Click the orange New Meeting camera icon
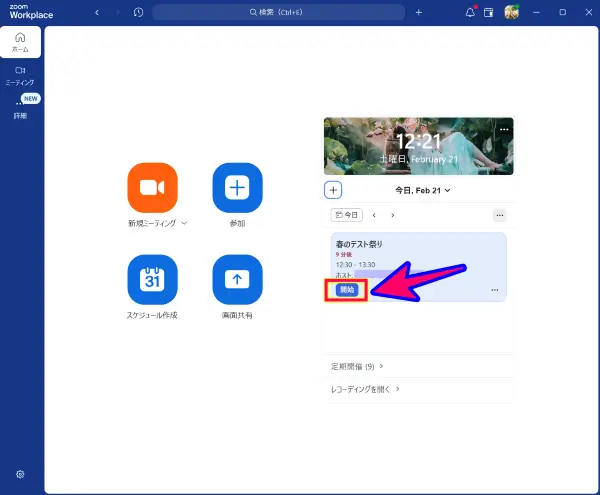 coord(152,188)
